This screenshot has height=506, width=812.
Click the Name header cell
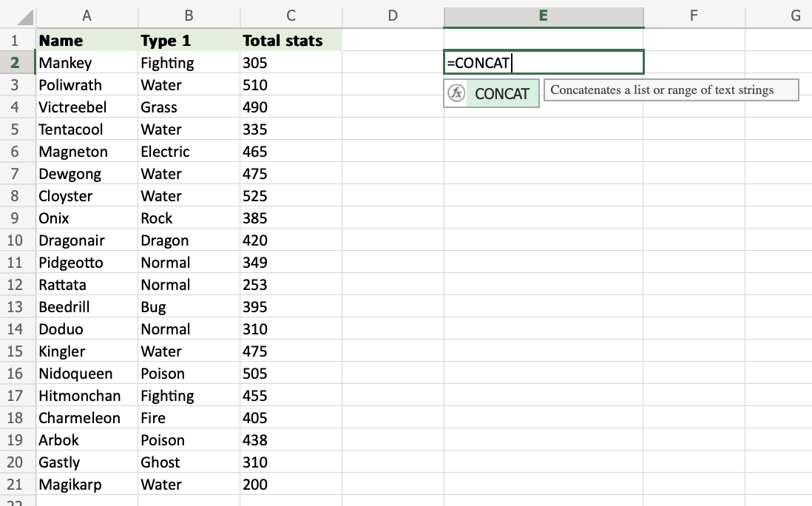pos(87,41)
